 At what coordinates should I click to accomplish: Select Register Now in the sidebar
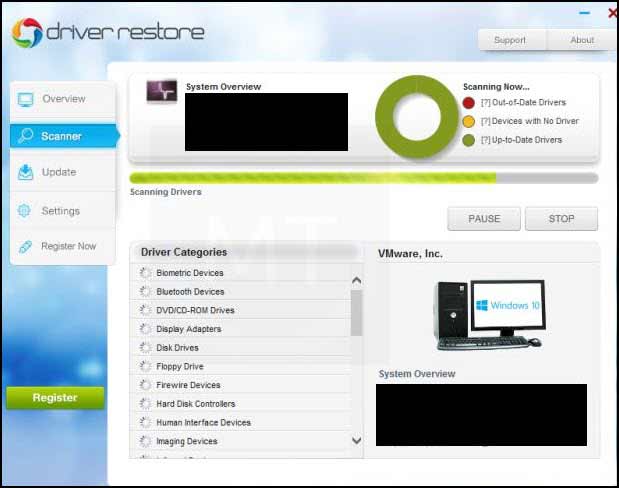coord(63,246)
